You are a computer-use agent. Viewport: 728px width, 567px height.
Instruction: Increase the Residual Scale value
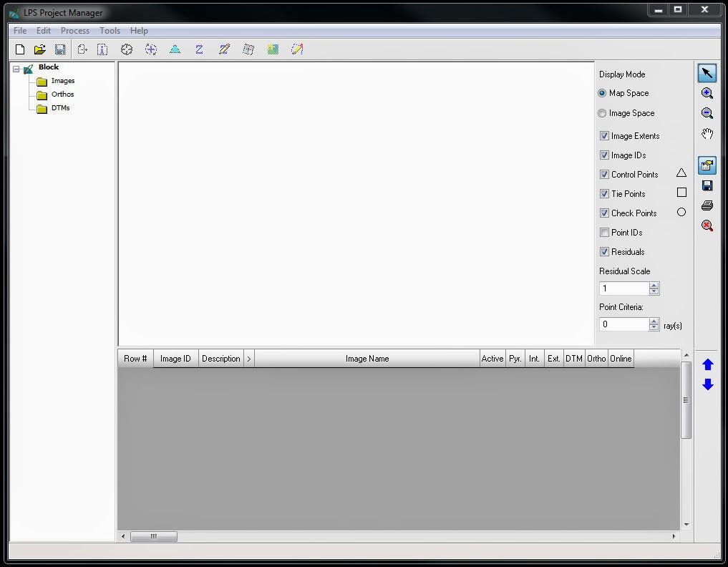[654, 285]
